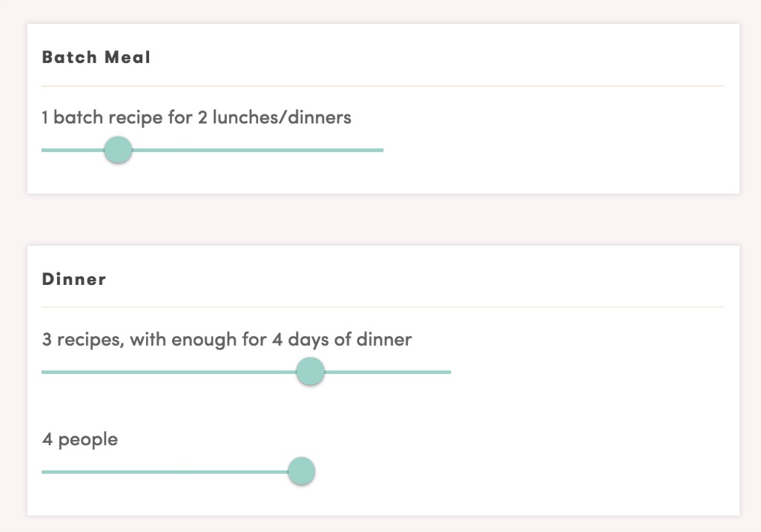Click the people count slider handle
This screenshot has width=761, height=532.
point(300,471)
